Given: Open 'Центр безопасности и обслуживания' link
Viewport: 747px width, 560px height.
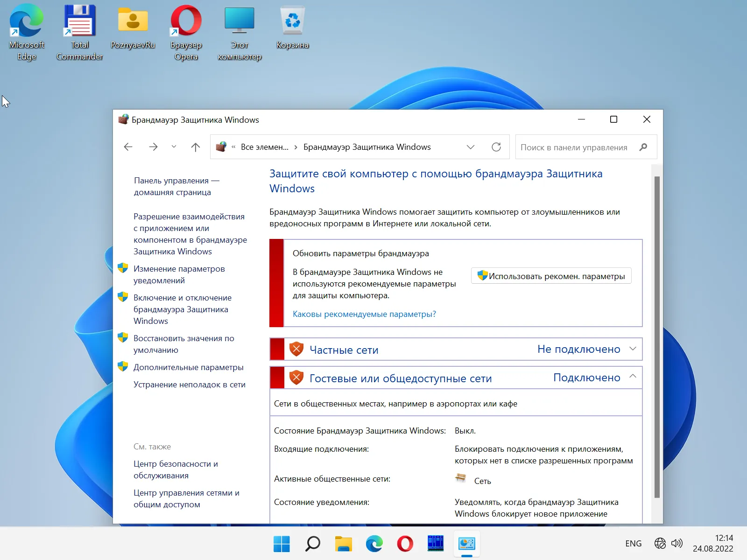Looking at the screenshot, I should point(176,469).
